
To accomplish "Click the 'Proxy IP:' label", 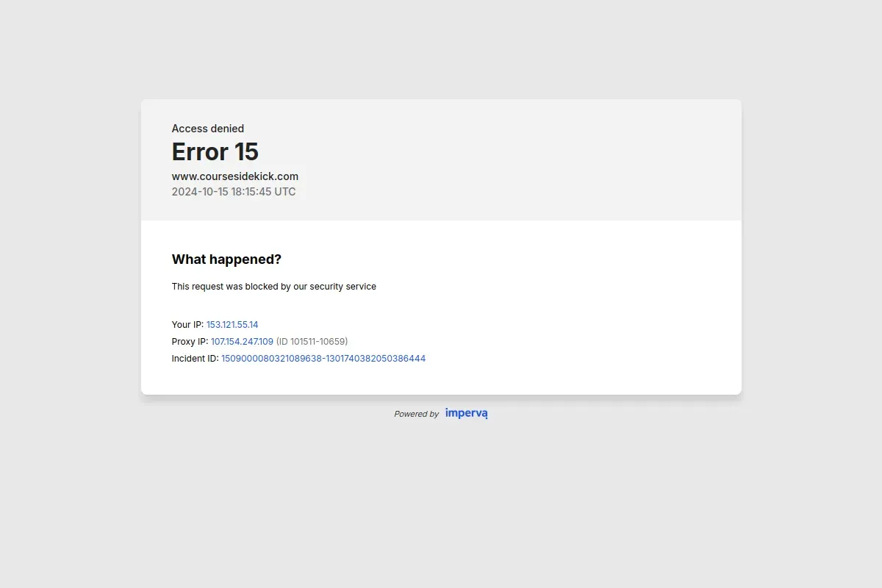I will click(190, 341).
